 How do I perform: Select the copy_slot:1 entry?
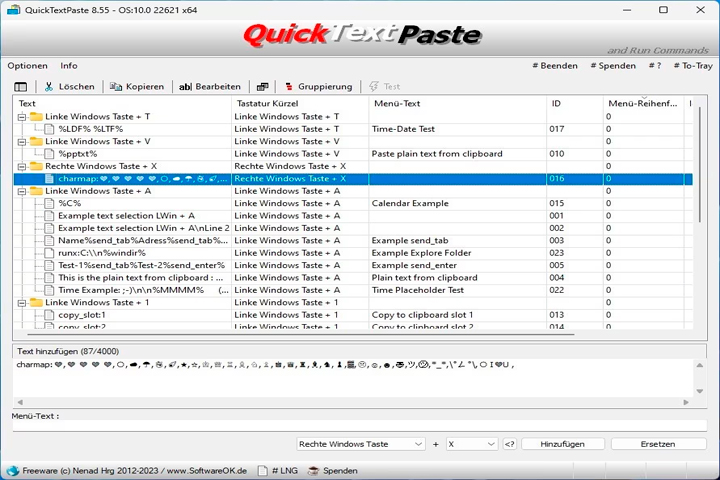point(82,315)
